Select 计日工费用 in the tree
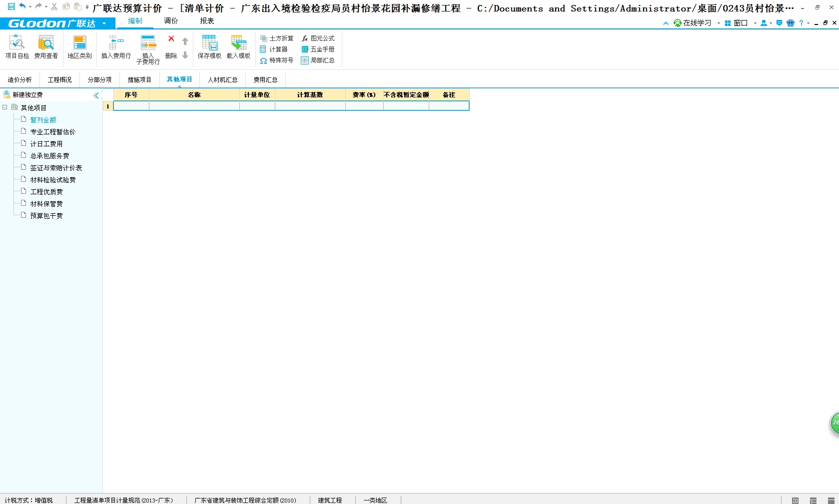839x504 pixels. (x=46, y=144)
